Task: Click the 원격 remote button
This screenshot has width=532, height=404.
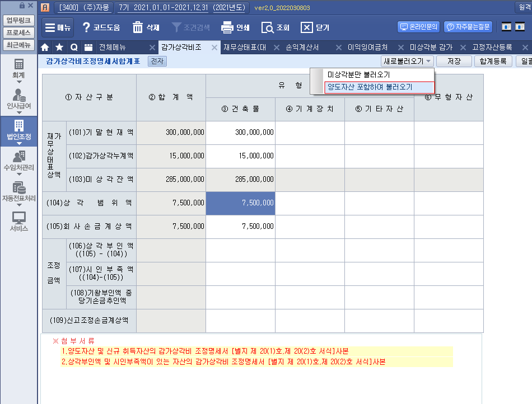Action: click(524, 7)
